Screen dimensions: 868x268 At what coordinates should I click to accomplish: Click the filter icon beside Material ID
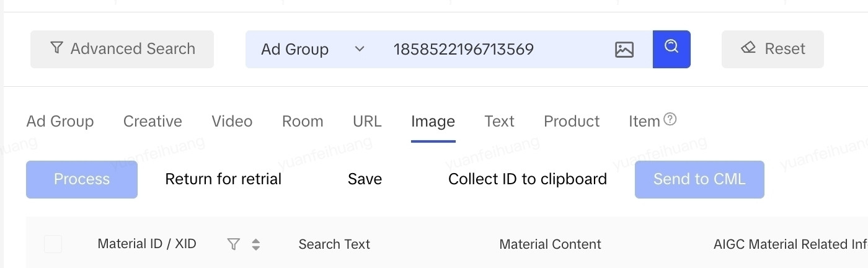233,244
